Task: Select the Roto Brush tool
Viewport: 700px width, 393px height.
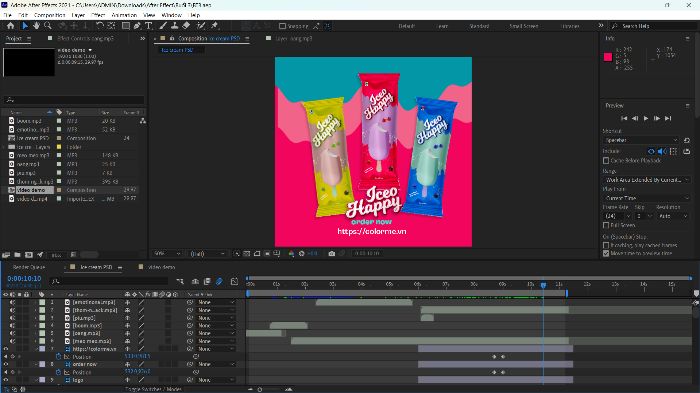Action: 201,26
